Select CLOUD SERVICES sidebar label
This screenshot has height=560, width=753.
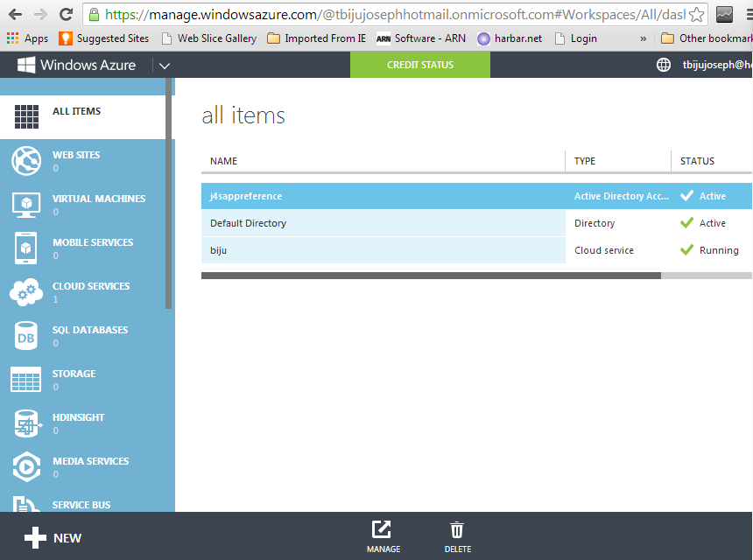[x=91, y=286]
